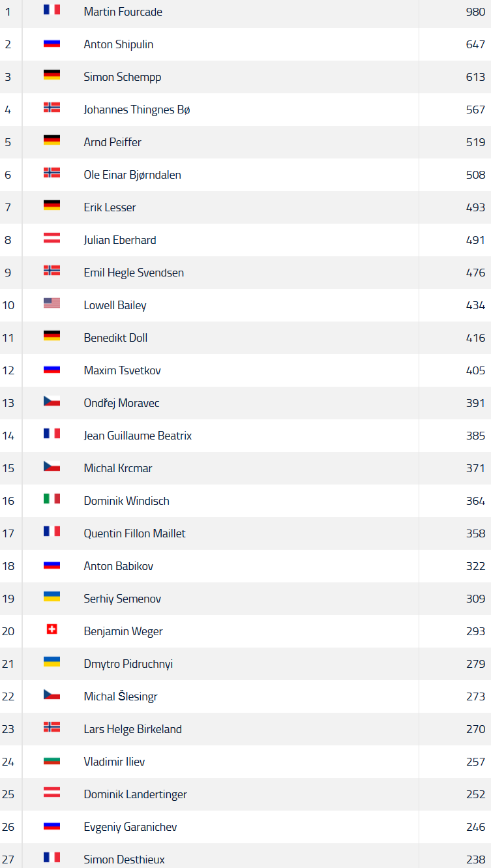Click Evgeniy Garanichev's score of 246

(x=475, y=827)
